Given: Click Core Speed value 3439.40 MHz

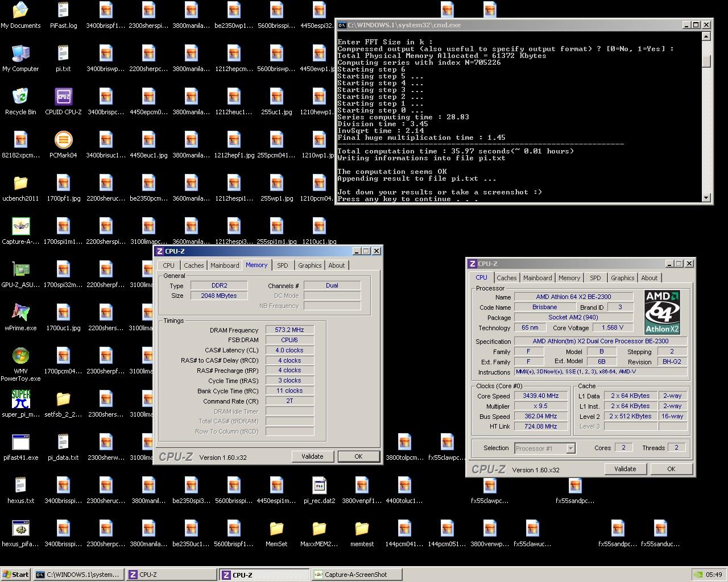Looking at the screenshot, I should pyautogui.click(x=540, y=396).
